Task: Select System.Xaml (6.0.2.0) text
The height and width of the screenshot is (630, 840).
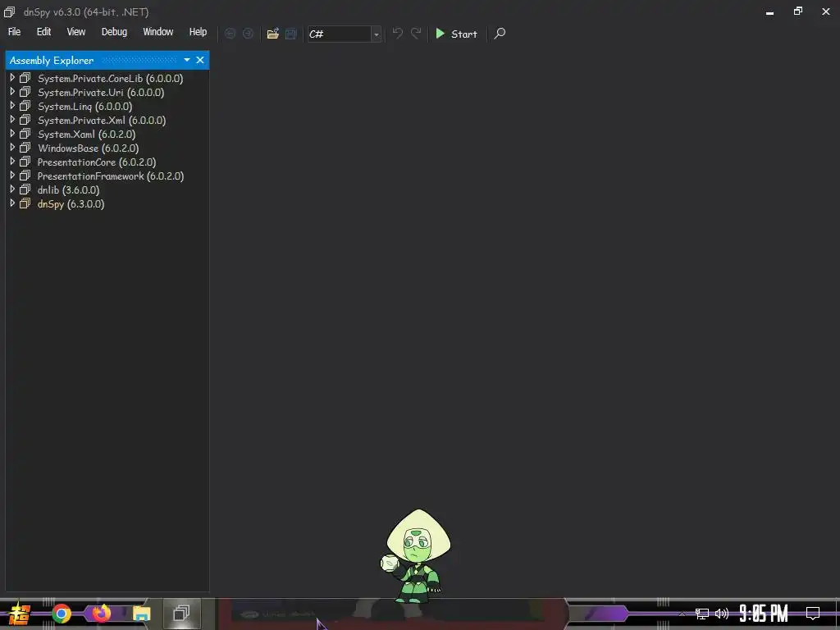Action: 86,134
